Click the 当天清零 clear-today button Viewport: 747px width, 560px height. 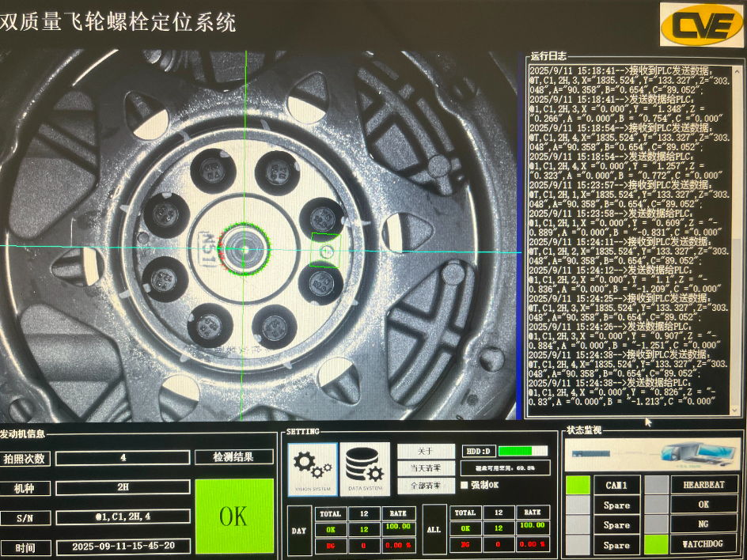tap(426, 467)
